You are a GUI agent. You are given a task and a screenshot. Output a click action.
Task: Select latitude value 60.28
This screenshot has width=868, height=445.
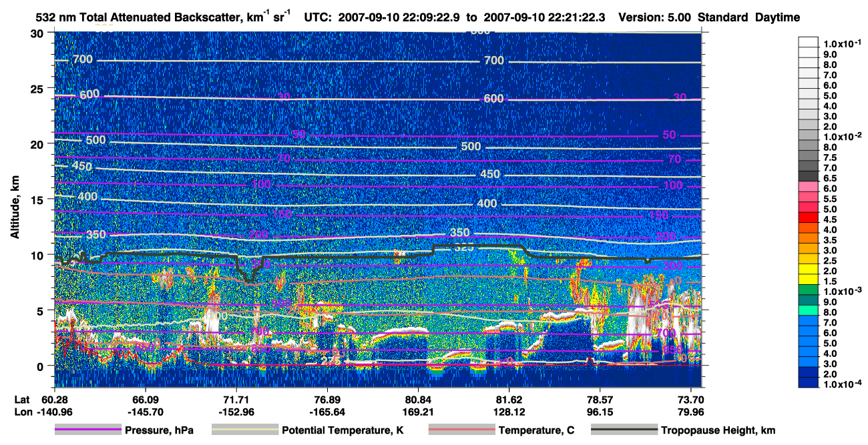click(54, 400)
